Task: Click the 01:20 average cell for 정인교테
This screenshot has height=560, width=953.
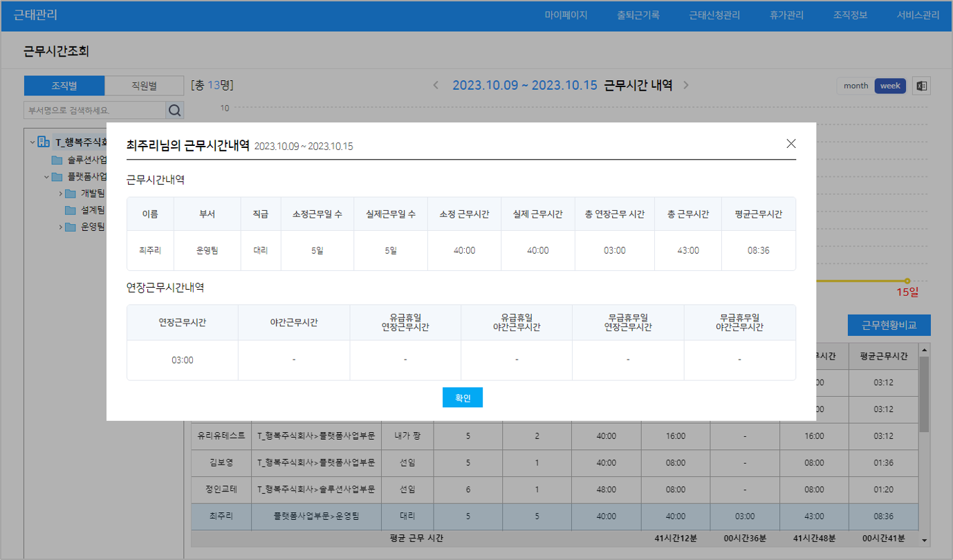Action: point(884,489)
